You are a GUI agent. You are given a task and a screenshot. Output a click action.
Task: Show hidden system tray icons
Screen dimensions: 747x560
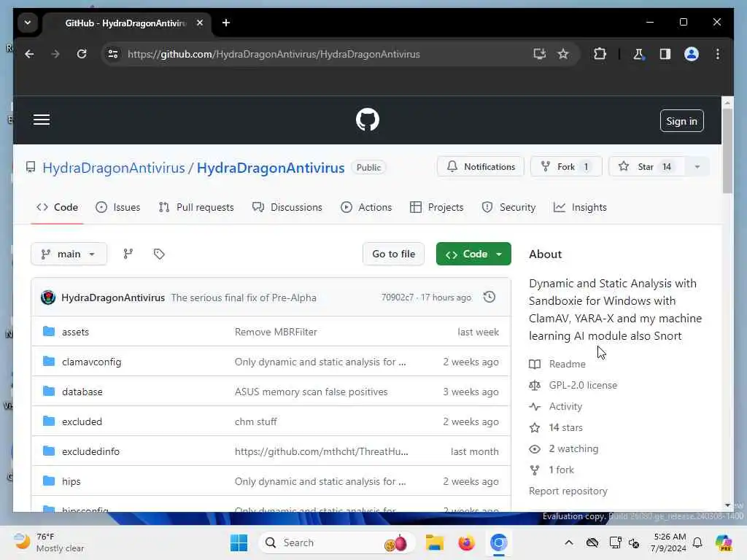tap(569, 542)
